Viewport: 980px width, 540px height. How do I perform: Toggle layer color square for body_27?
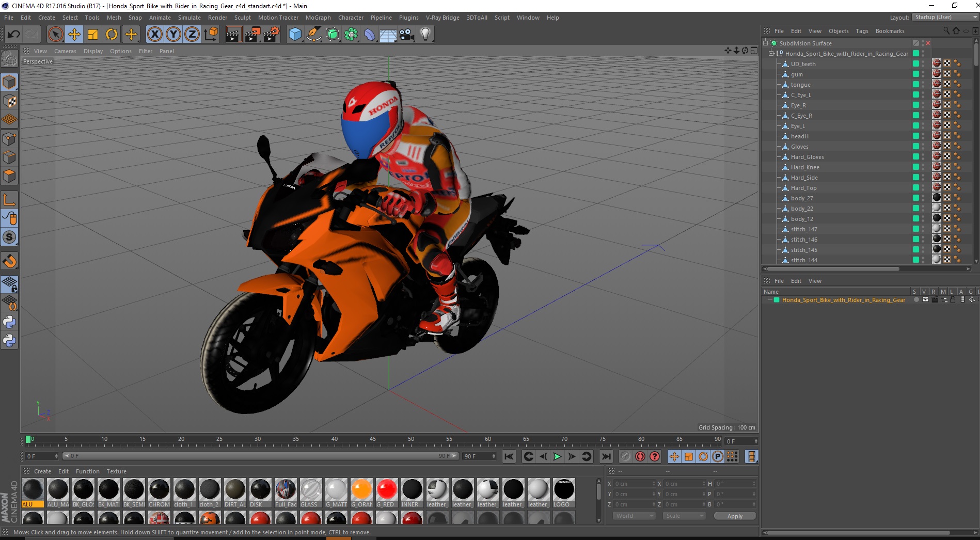915,198
